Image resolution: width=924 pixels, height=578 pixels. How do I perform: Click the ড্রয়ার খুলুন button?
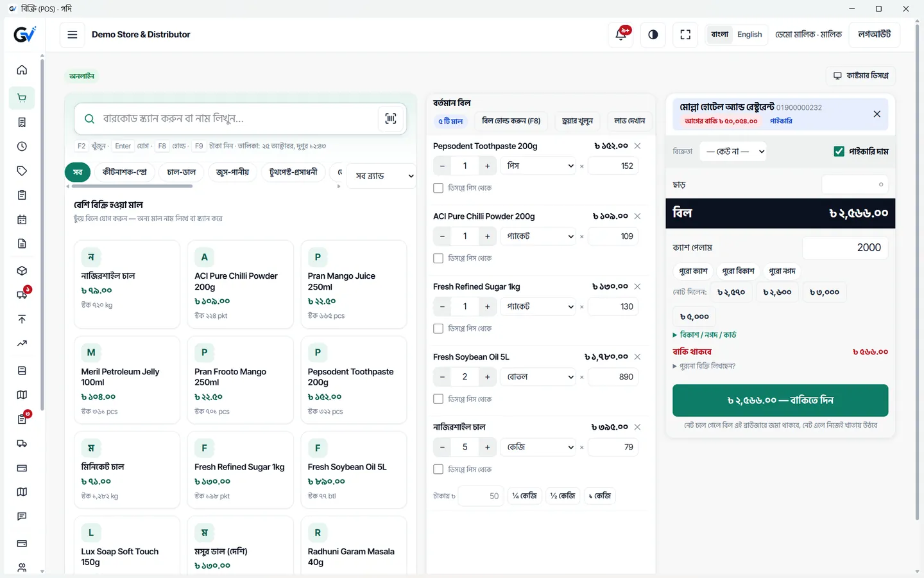577,121
